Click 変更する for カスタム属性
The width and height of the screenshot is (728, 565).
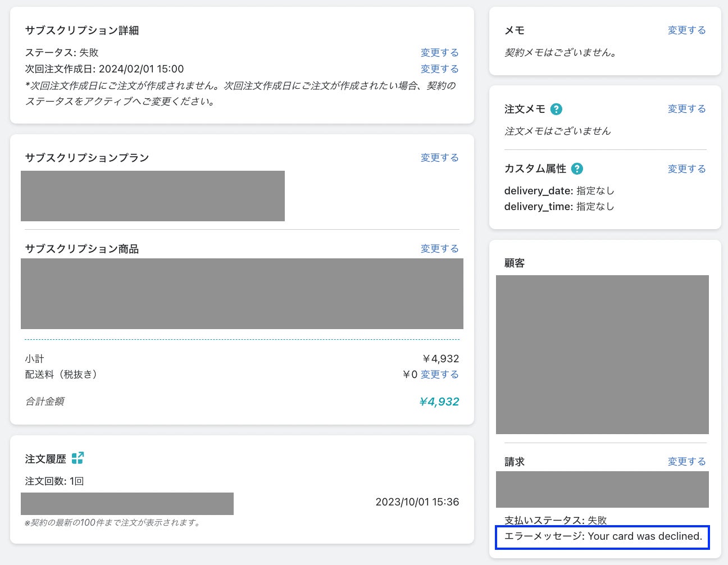pos(686,169)
